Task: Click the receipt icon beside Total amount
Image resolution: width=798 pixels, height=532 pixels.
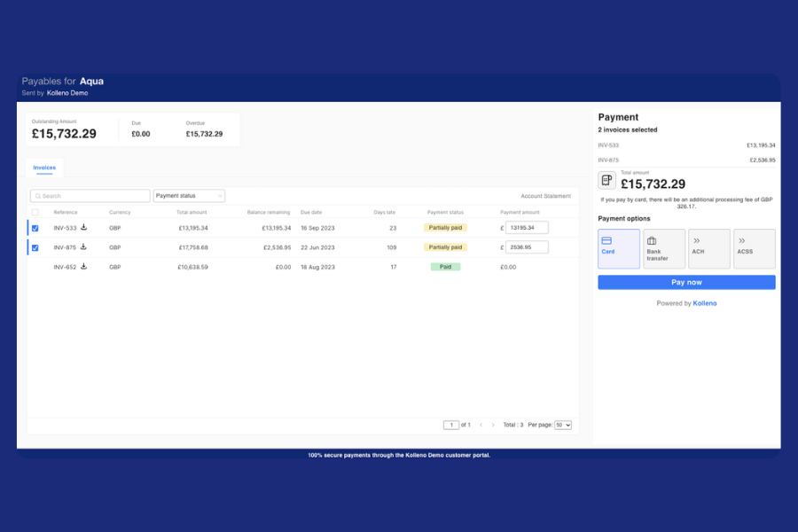Action: [x=606, y=180]
